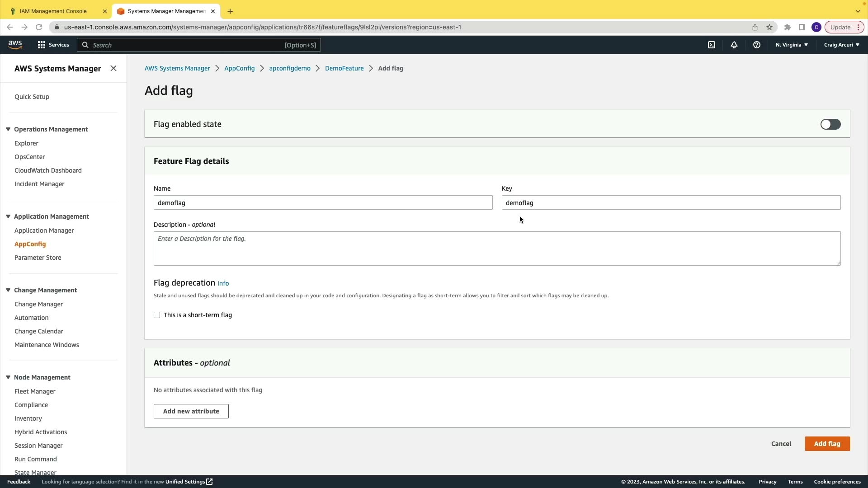Click the Add flag button

click(827, 444)
